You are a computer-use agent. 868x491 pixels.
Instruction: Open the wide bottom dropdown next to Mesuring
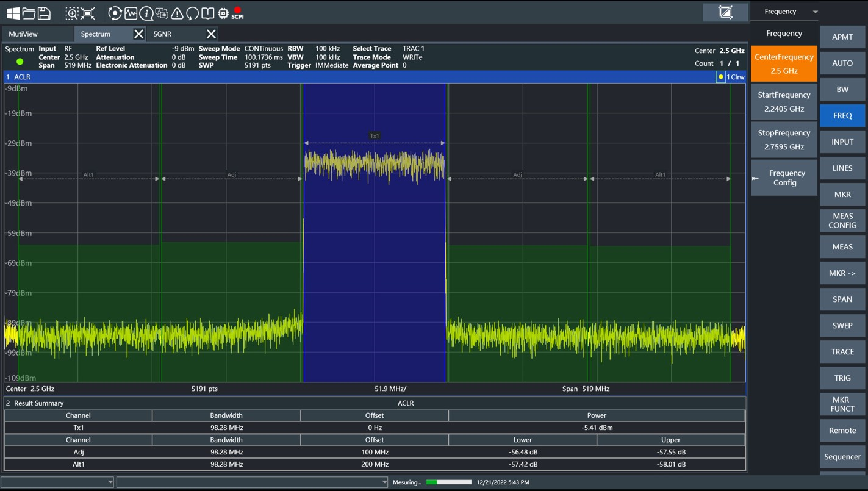tap(253, 482)
